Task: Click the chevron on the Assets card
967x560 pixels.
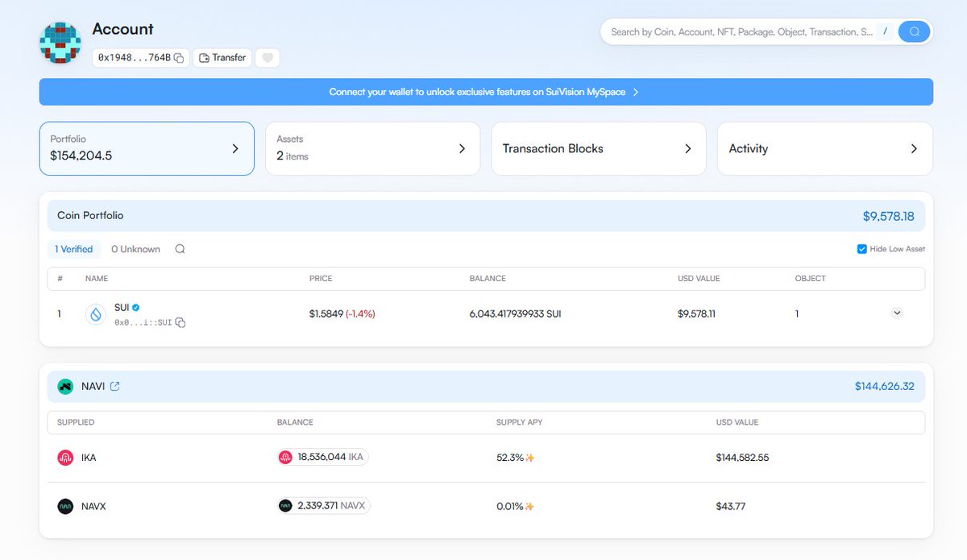Action: (462, 148)
